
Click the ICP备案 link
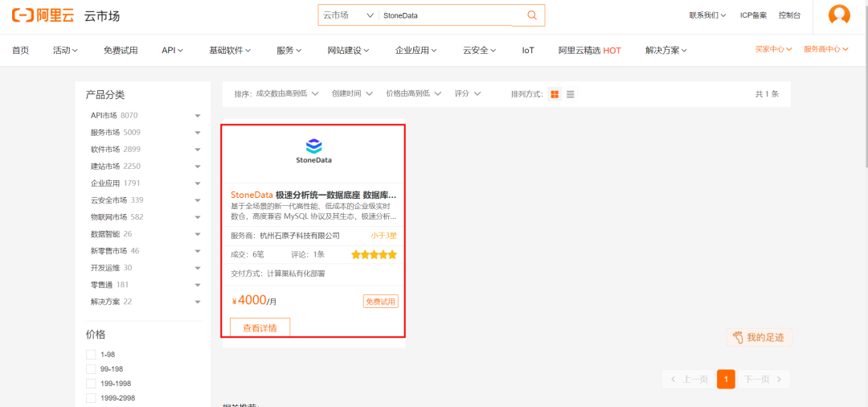(x=753, y=15)
